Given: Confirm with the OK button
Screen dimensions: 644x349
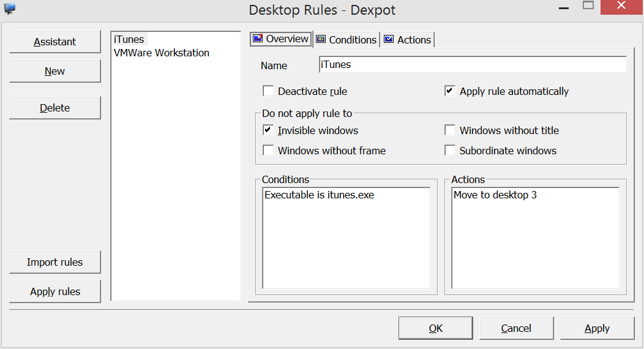Looking at the screenshot, I should pyautogui.click(x=436, y=328).
